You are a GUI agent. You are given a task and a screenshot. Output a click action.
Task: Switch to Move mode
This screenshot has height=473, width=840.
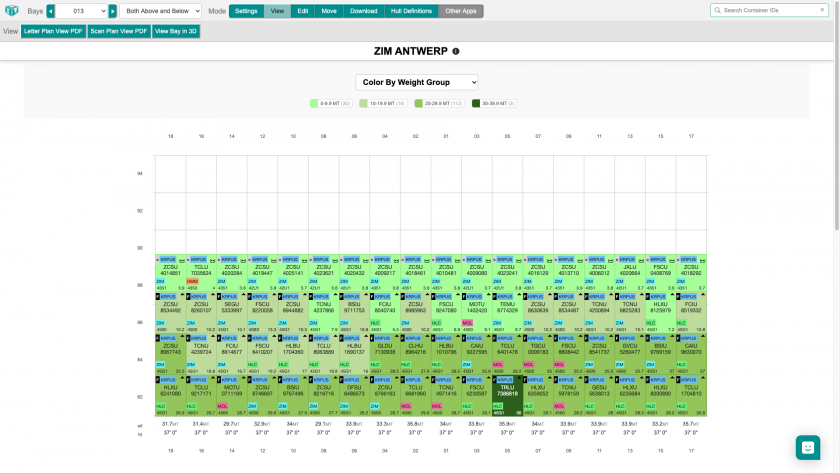point(329,11)
